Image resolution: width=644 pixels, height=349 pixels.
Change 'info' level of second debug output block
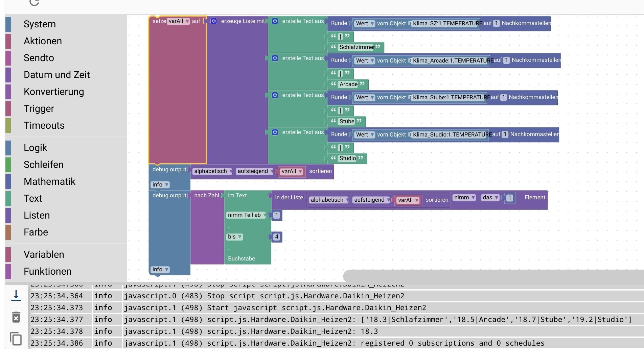[160, 269]
